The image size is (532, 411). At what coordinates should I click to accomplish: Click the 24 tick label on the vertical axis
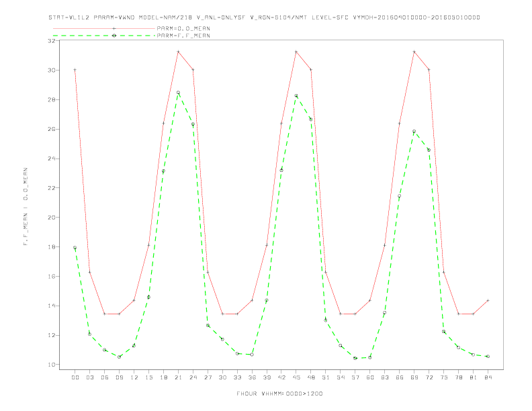pyautogui.click(x=51, y=158)
